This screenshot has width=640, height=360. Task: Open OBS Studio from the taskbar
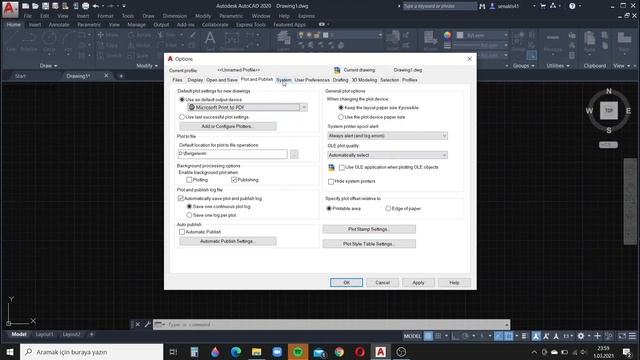[x=401, y=352]
